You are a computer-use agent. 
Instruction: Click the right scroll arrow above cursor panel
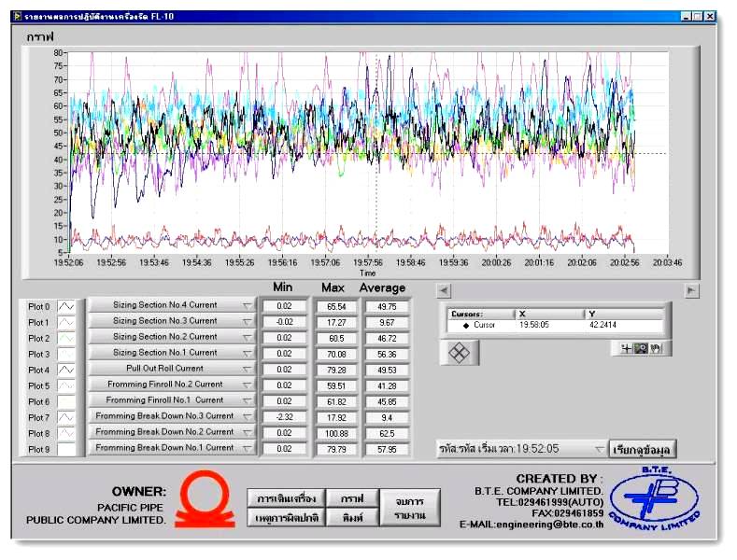[x=691, y=290]
